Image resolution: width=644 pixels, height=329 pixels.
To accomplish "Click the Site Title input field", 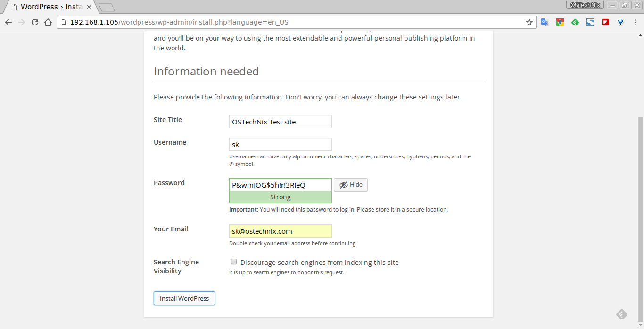I will (x=281, y=122).
